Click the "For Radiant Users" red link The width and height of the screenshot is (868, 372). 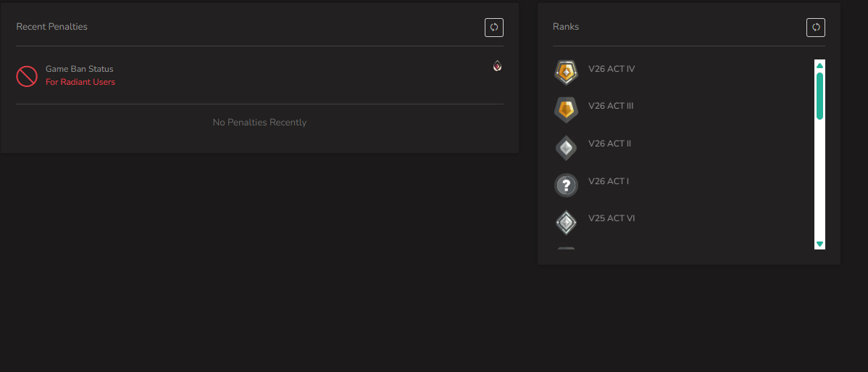tap(80, 82)
